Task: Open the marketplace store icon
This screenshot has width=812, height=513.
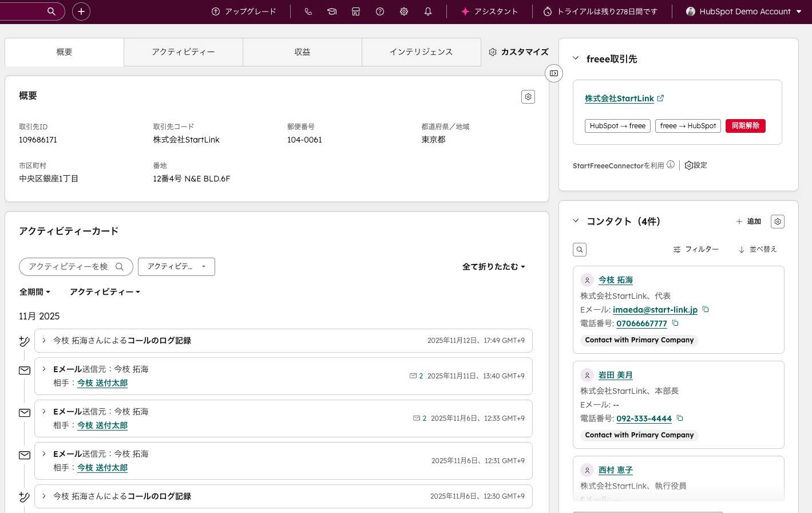Action: (356, 11)
